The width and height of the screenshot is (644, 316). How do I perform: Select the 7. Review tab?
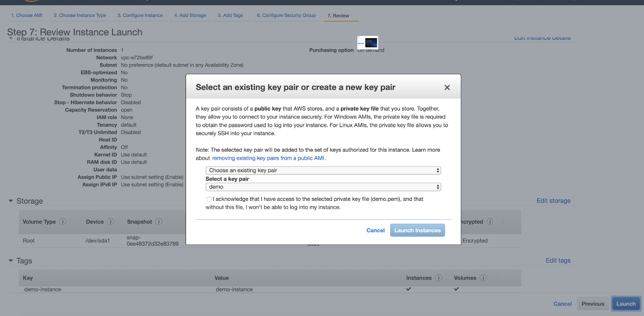coord(338,16)
